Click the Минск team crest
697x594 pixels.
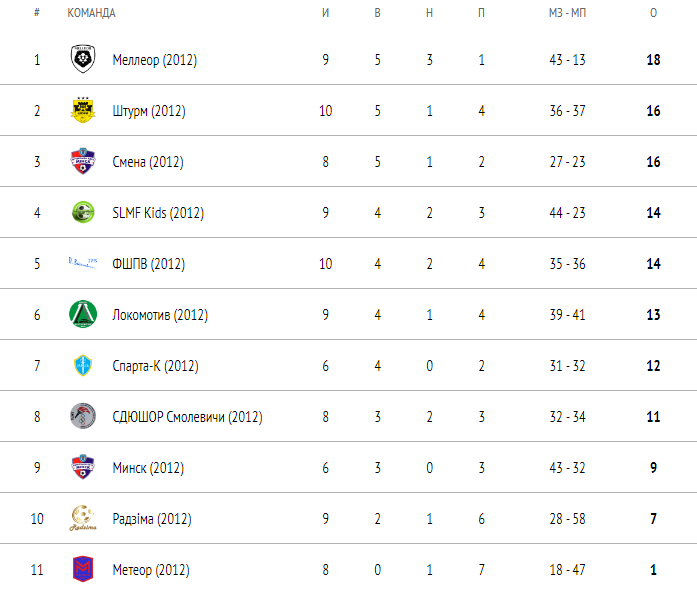click(83, 467)
